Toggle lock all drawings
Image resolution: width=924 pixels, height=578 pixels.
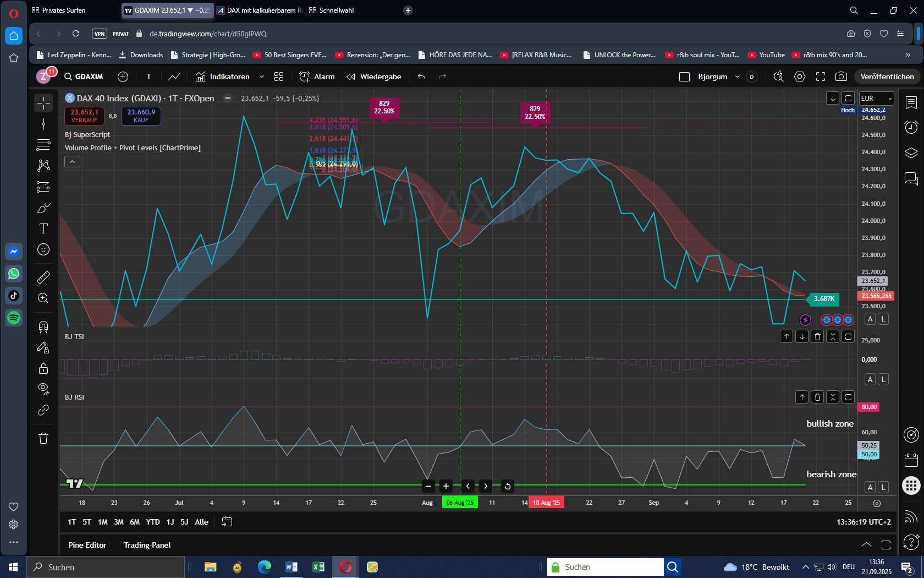pyautogui.click(x=43, y=368)
